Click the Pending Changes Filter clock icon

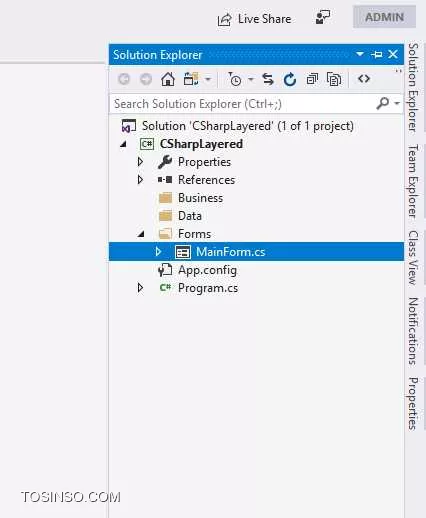pyautogui.click(x=235, y=79)
